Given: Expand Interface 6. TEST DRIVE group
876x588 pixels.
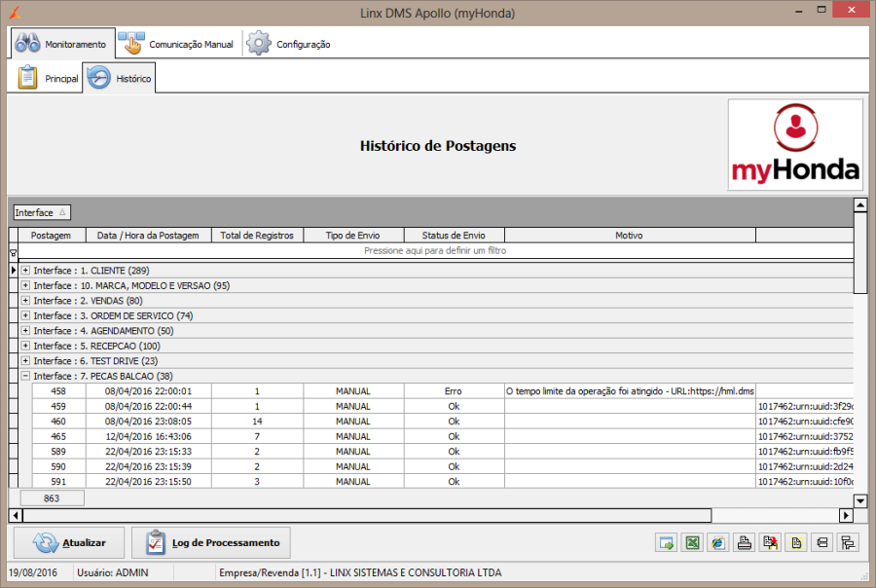Looking at the screenshot, I should point(25,360).
